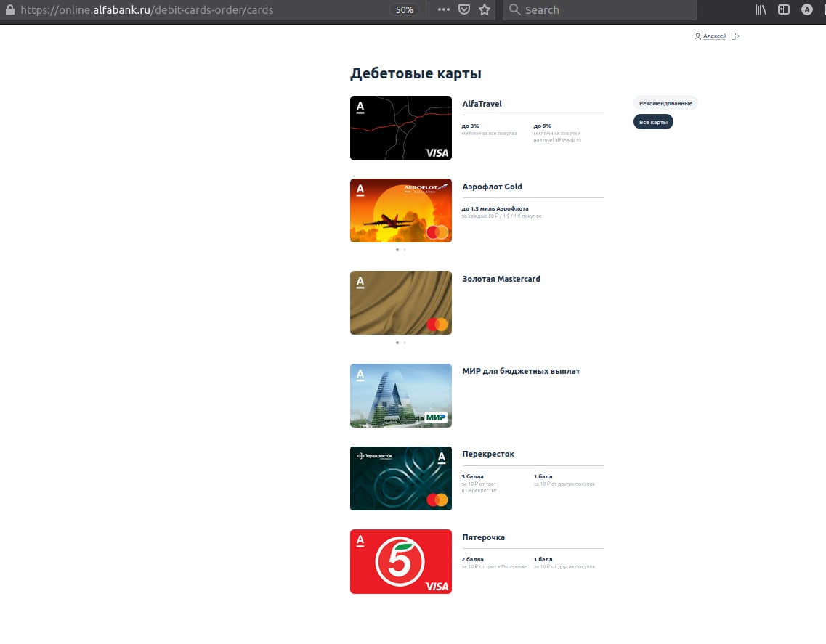Click the 'до 9%' AlfaTravel benefit text

coord(542,126)
